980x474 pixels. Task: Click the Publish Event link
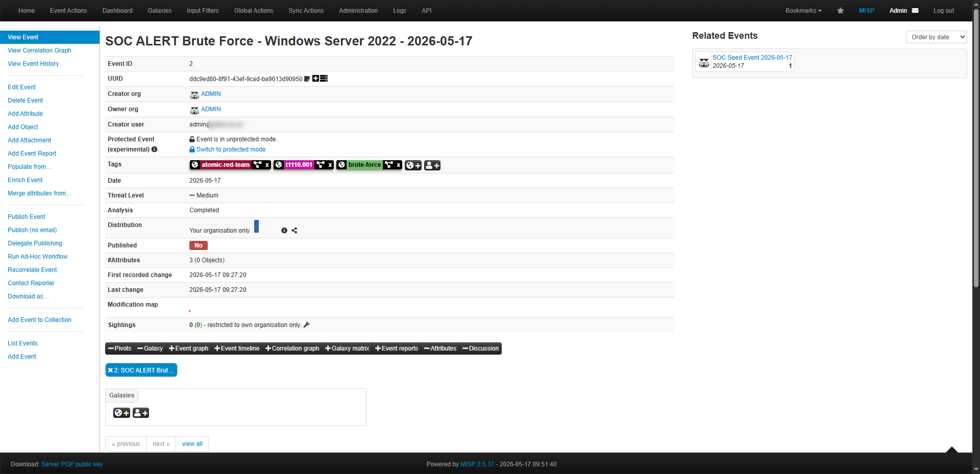tap(27, 217)
